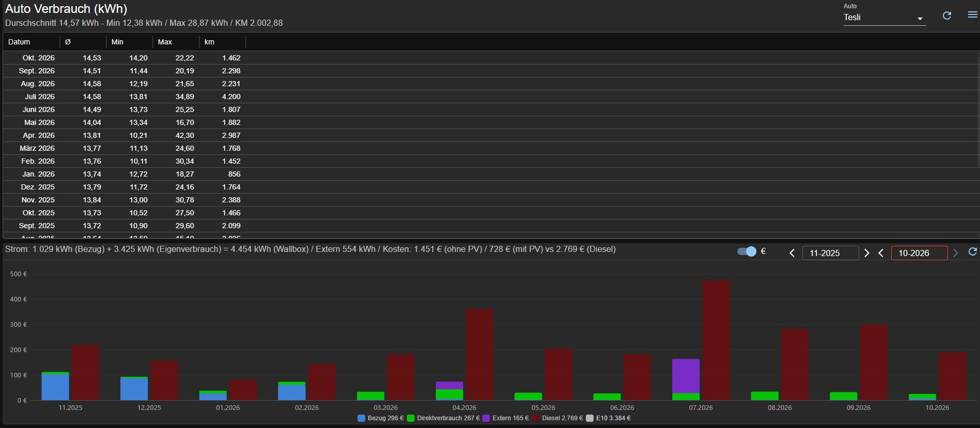Toggle the E10 legend entry

pos(608,418)
